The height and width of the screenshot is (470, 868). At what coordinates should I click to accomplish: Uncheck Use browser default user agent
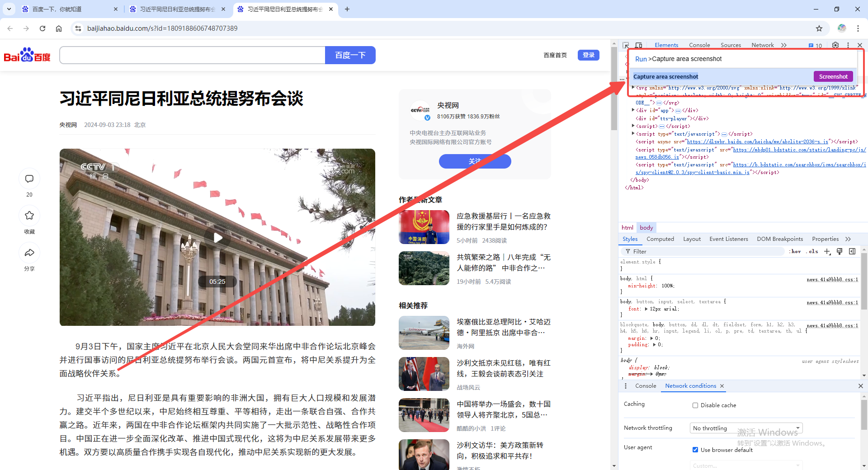pyautogui.click(x=695, y=450)
